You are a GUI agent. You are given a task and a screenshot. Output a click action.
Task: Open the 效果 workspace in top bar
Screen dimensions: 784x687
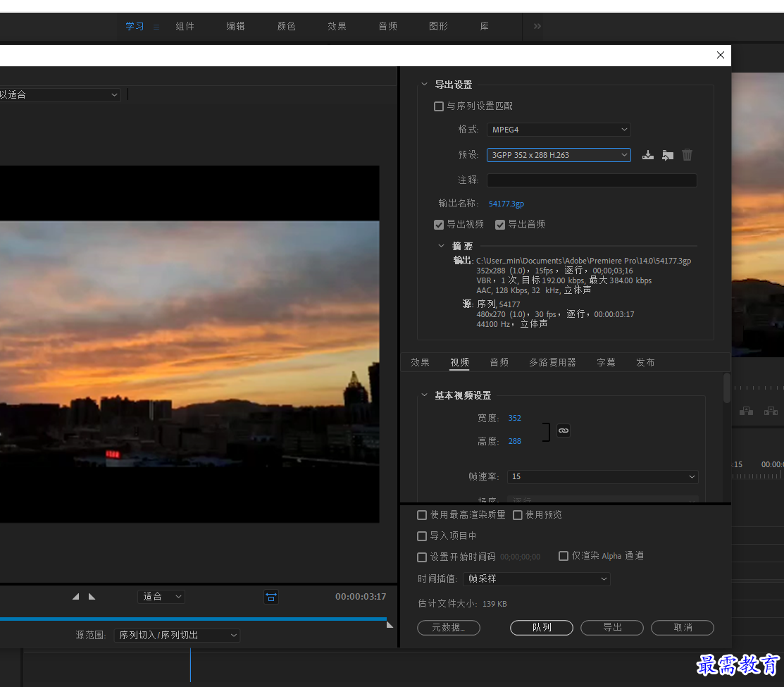point(337,27)
